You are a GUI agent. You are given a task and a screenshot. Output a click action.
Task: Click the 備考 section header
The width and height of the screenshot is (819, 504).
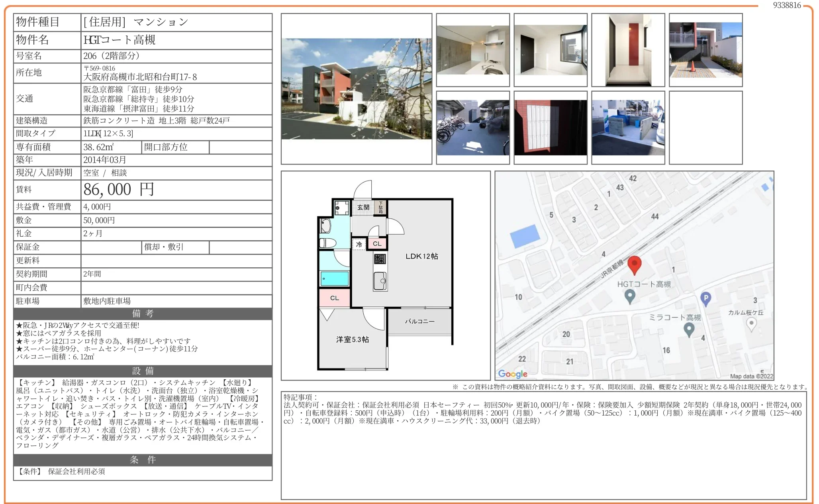(143, 314)
